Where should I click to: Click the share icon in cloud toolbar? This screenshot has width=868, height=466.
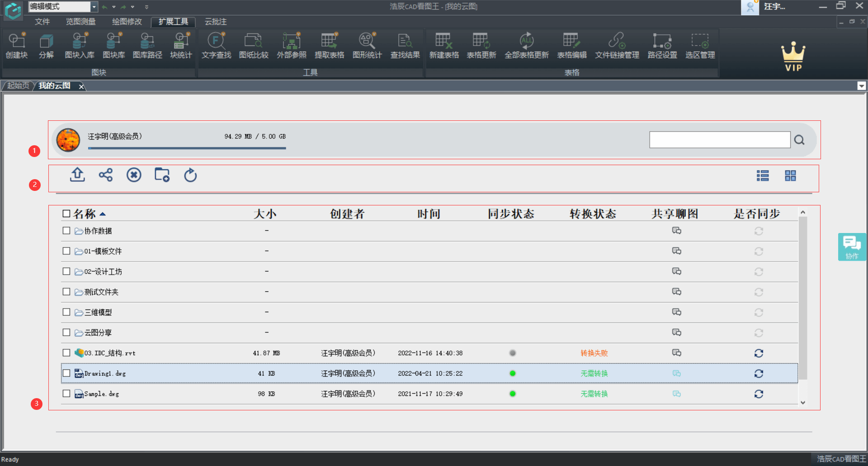point(106,175)
